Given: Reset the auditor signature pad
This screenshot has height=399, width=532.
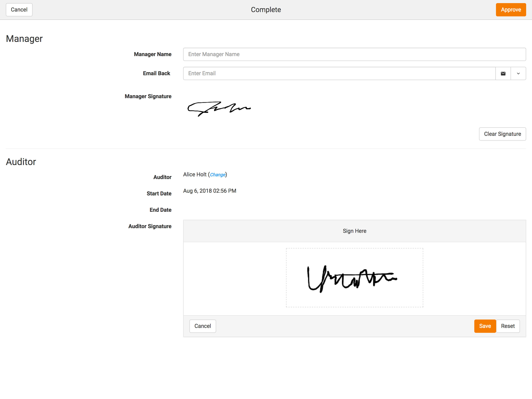Looking at the screenshot, I should [x=508, y=326].
